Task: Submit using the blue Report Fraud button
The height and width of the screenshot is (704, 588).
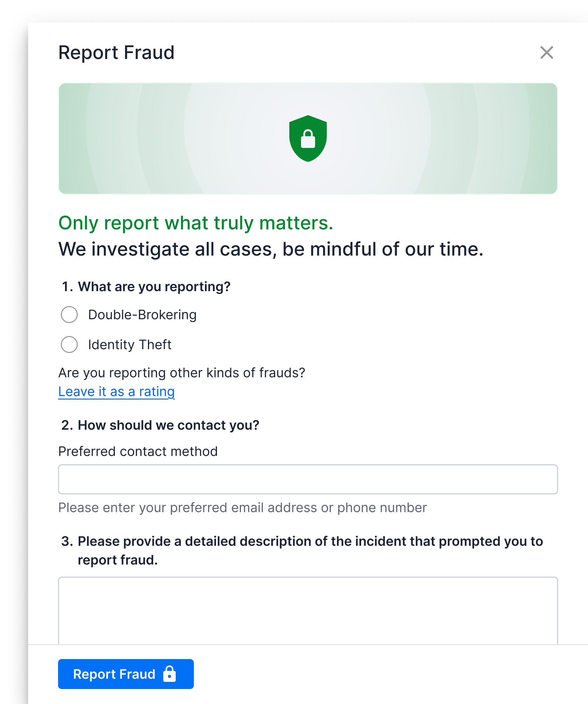Action: [x=126, y=674]
